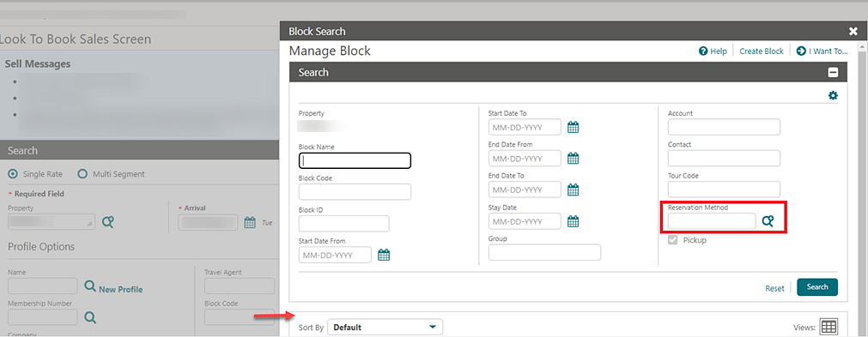Viewport: 868px width, 337px height.
Task: Select the Multi Segment radio button
Action: [x=82, y=174]
